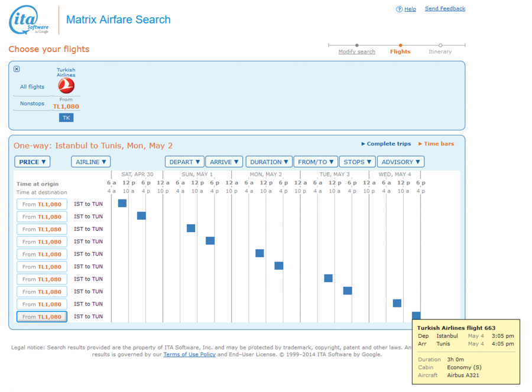Select the eighth From TL1,080 fare button

tap(42, 292)
